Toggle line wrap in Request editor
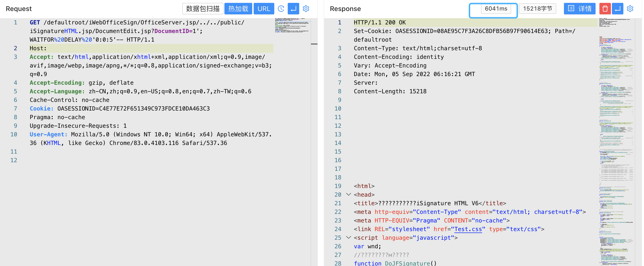644x266 pixels. click(x=293, y=9)
